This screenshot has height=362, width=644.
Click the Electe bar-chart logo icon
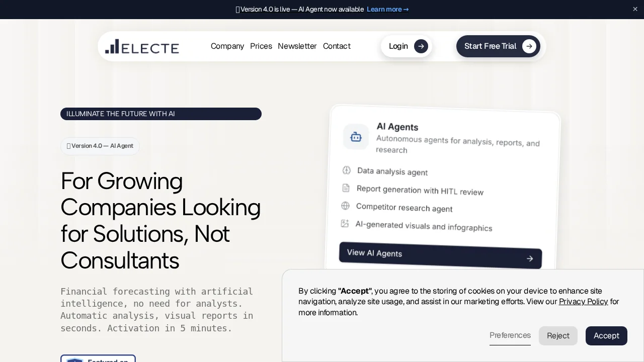112,46
